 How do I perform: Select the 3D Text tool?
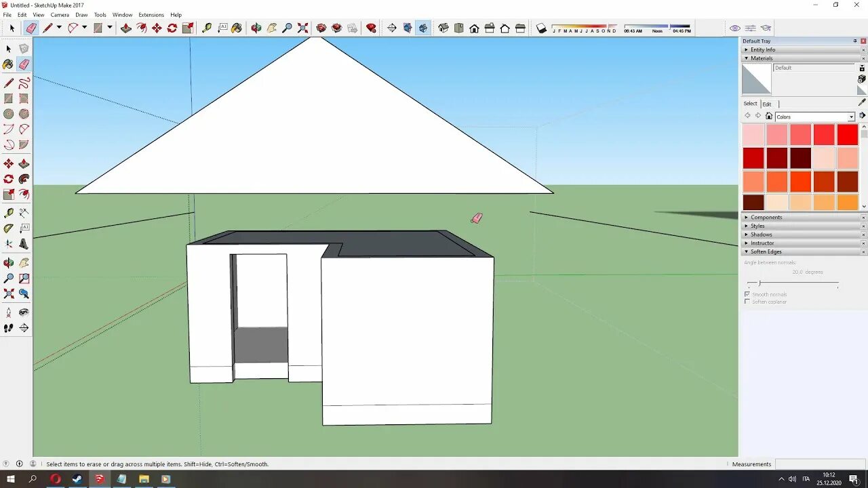(24, 244)
